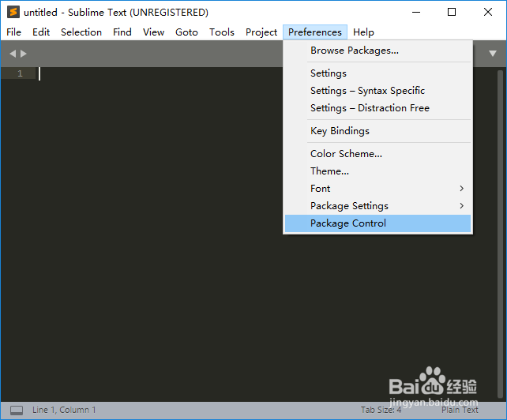This screenshot has width=507, height=420.
Task: Open the File menu
Action: 14,32
